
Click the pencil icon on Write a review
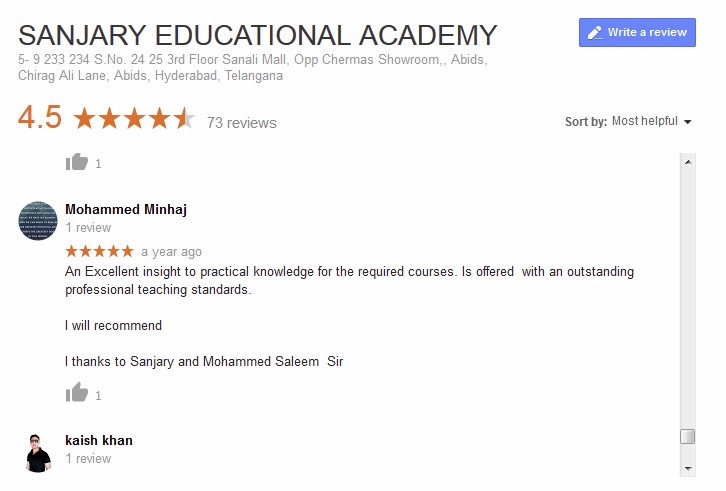(x=595, y=32)
